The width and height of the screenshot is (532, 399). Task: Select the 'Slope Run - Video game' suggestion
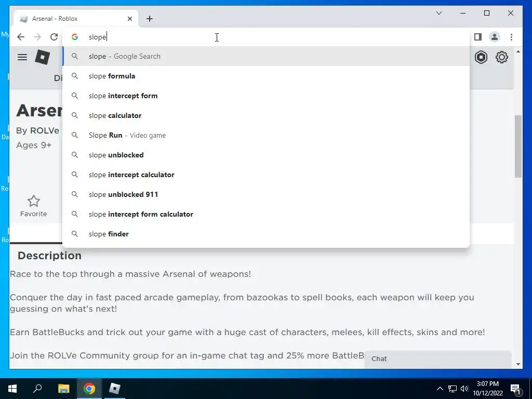[266, 135]
